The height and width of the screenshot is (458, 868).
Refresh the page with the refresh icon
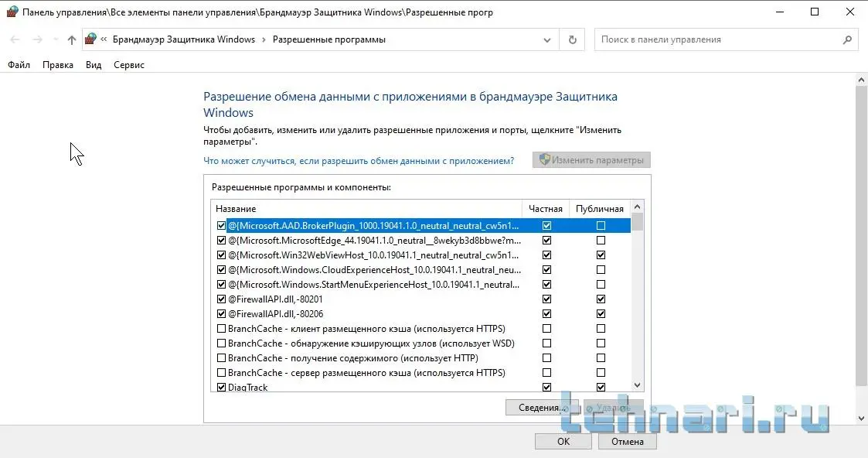click(573, 40)
